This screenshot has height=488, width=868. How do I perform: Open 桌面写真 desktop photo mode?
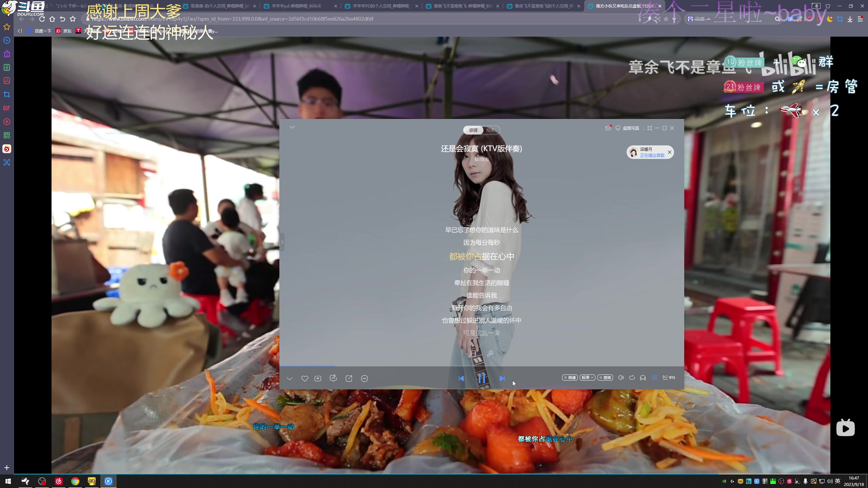[x=627, y=128]
